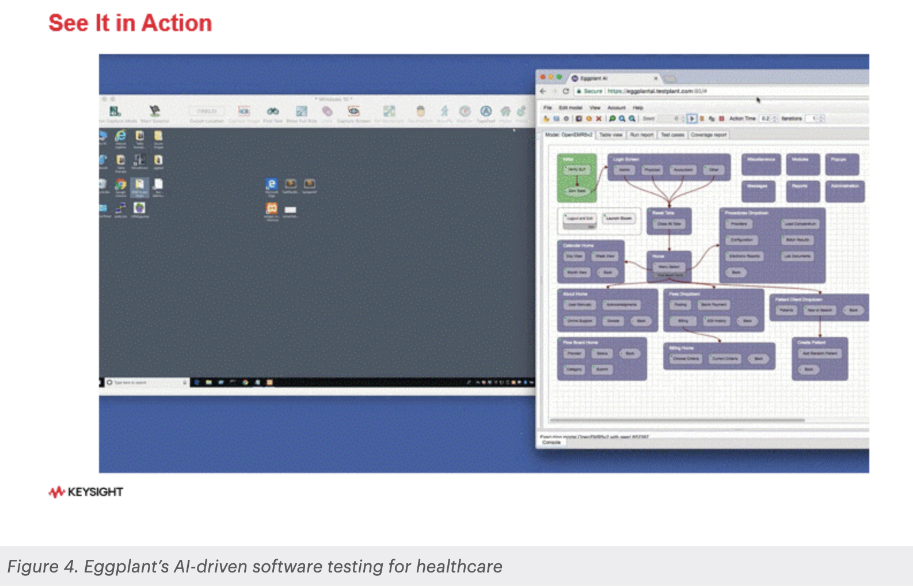Open the Account menu
This screenshot has height=588, width=913.
point(617,108)
